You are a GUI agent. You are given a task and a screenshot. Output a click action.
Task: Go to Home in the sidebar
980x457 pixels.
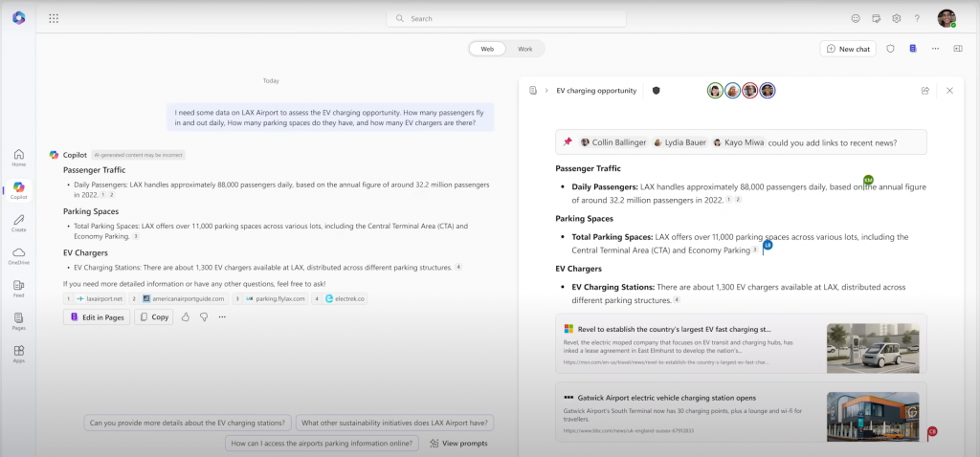tap(19, 158)
